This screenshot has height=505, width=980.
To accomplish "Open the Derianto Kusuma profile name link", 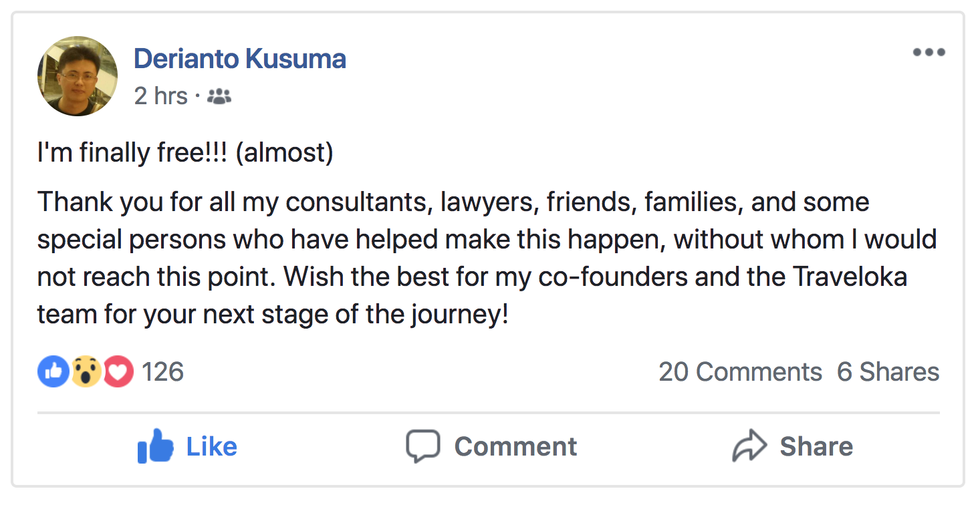I will click(x=240, y=59).
